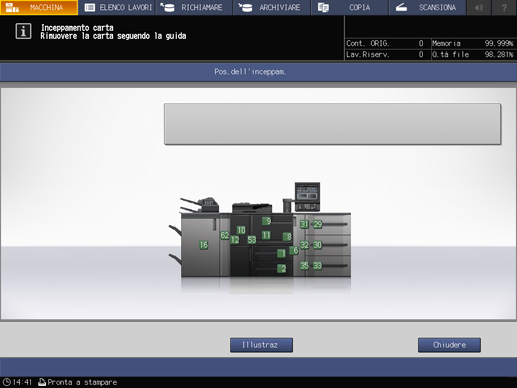This screenshot has width=517, height=388.
Task: Click the Pronta a stampare status text
Action: click(82, 382)
